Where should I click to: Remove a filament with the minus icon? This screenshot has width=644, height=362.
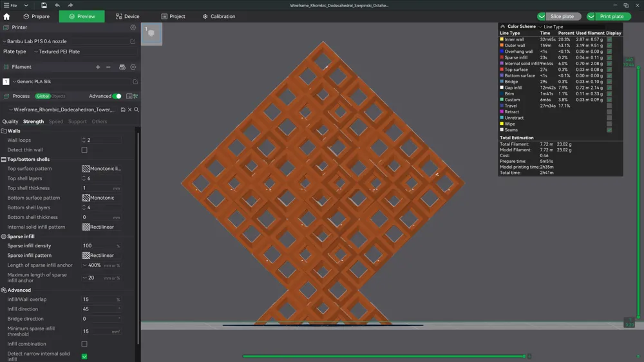tap(108, 67)
